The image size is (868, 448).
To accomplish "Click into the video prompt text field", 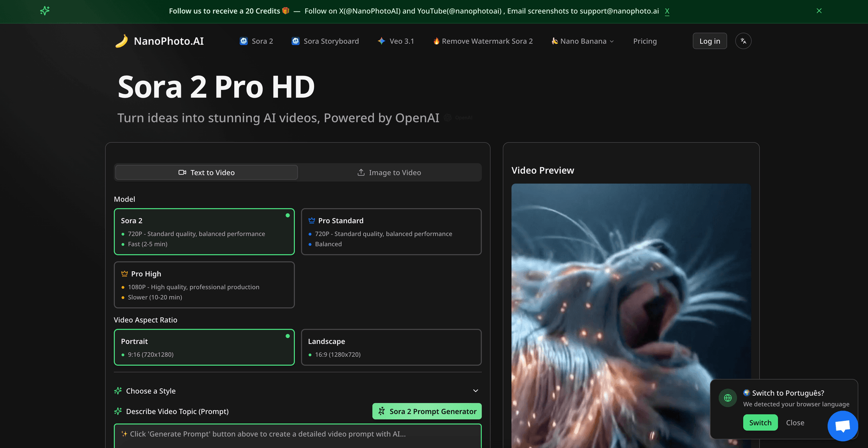I will pyautogui.click(x=297, y=436).
